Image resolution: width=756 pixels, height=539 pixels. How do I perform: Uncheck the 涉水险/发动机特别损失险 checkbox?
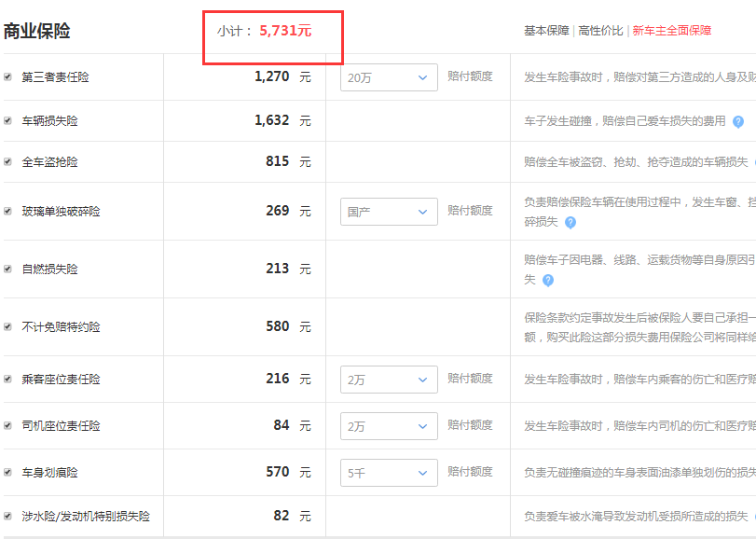(7, 516)
